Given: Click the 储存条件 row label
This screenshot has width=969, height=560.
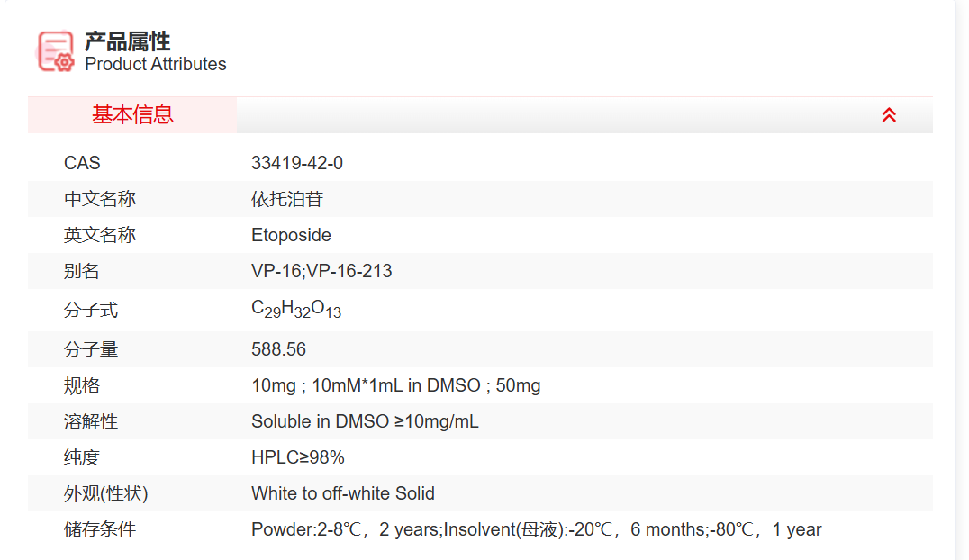Looking at the screenshot, I should click(x=99, y=529).
